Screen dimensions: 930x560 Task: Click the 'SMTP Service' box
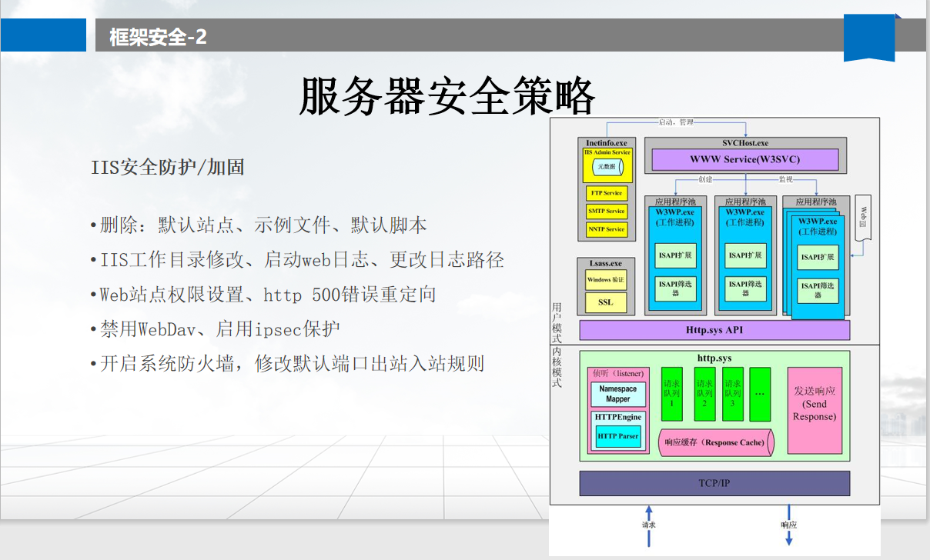click(607, 212)
